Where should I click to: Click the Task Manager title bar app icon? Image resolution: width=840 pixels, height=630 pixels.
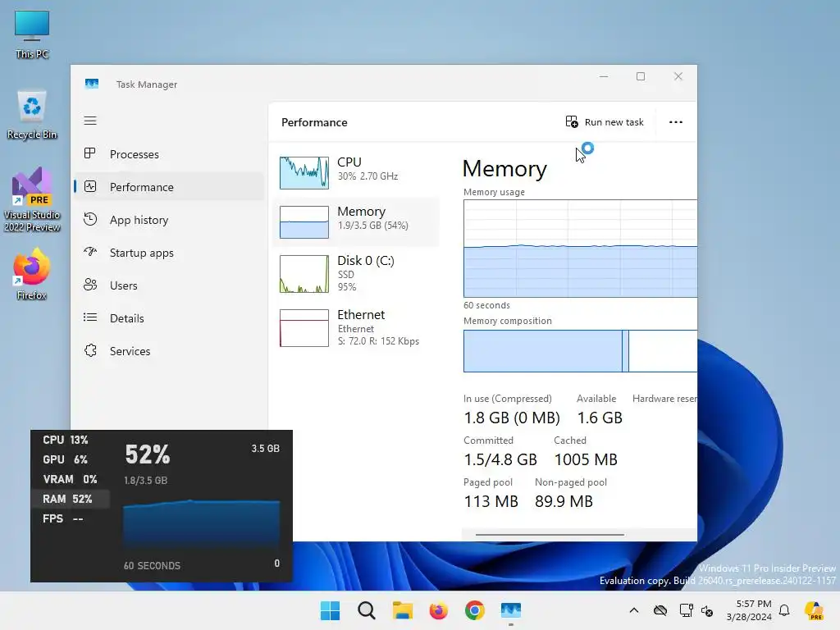pyautogui.click(x=92, y=84)
